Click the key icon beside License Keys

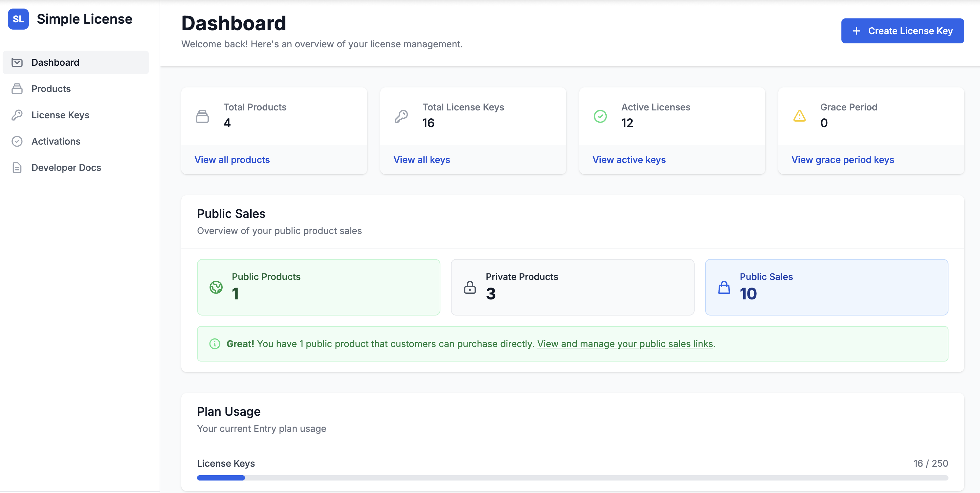coord(17,115)
